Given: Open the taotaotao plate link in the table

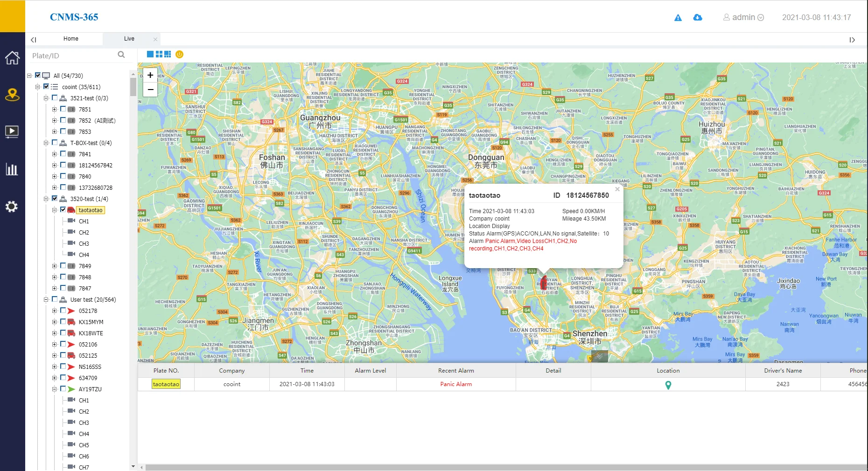Looking at the screenshot, I should pos(166,384).
